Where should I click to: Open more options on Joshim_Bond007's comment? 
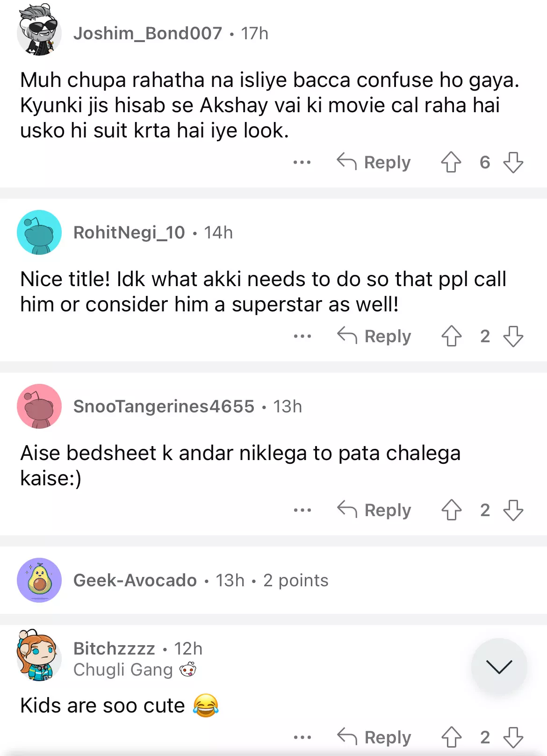click(x=302, y=162)
